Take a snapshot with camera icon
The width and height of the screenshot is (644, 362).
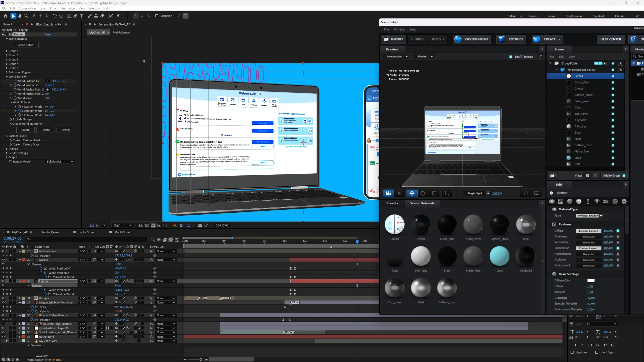point(200,225)
